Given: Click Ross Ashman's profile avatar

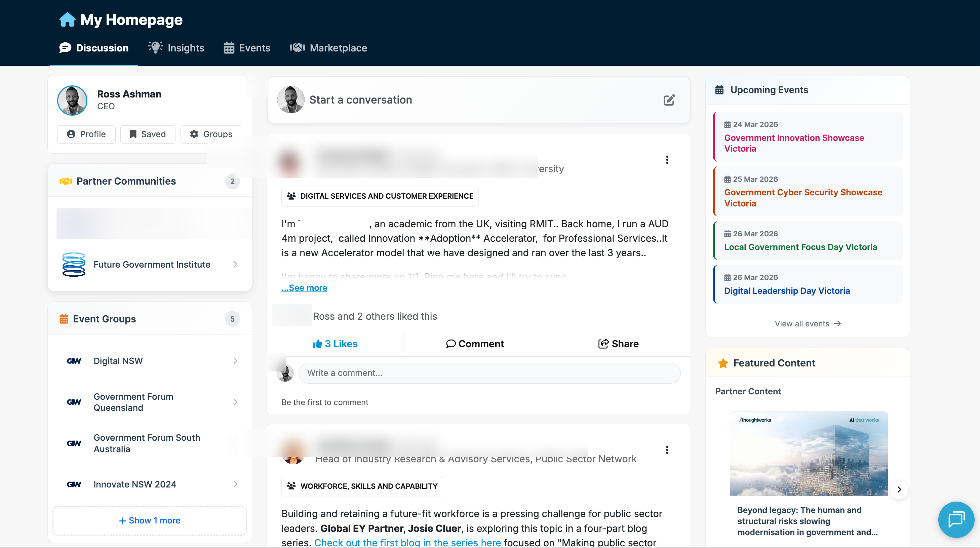Looking at the screenshot, I should [72, 100].
